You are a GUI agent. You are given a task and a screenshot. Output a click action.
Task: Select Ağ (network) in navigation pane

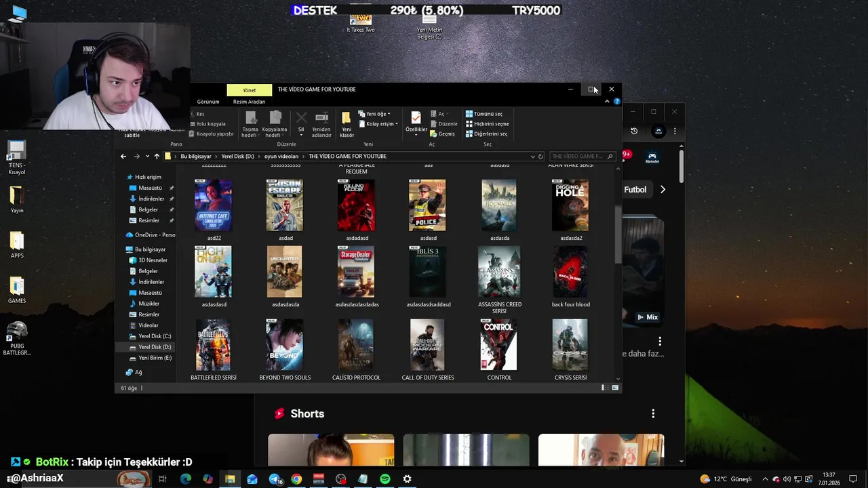[x=134, y=372]
